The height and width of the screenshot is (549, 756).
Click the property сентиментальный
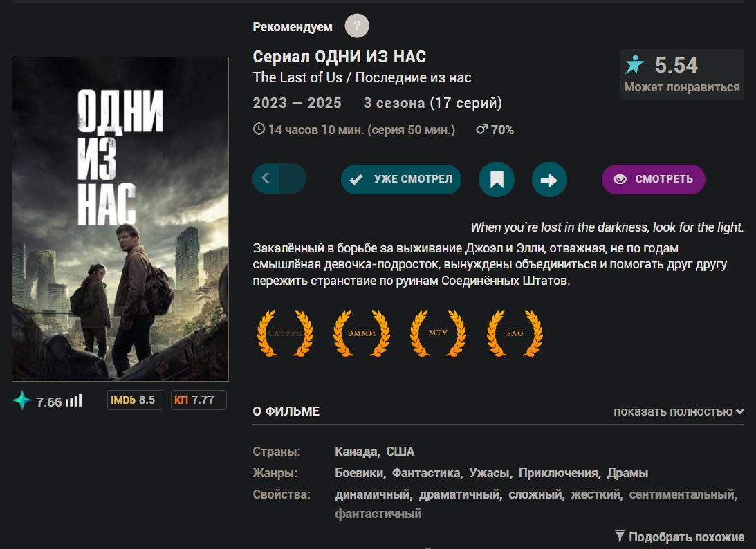682,494
